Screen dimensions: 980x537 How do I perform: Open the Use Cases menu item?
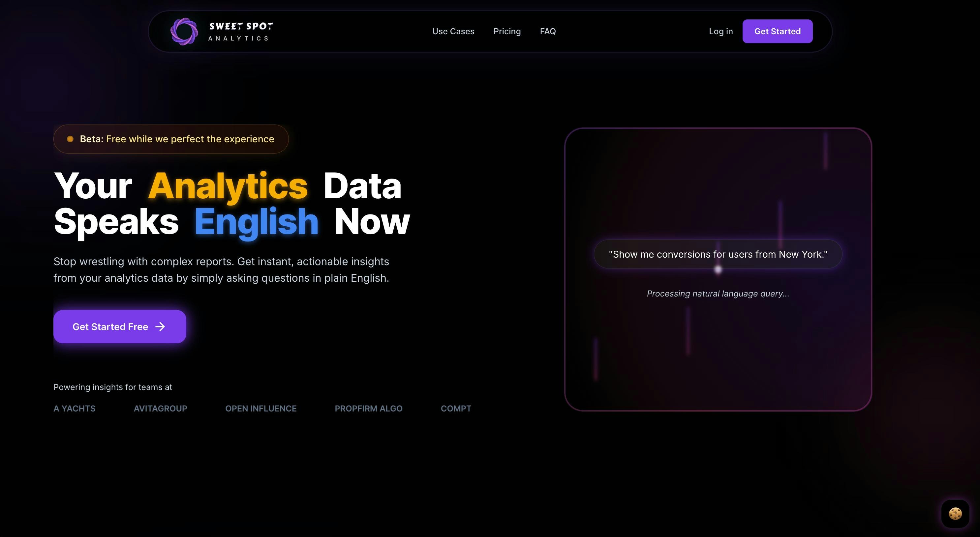tap(453, 32)
